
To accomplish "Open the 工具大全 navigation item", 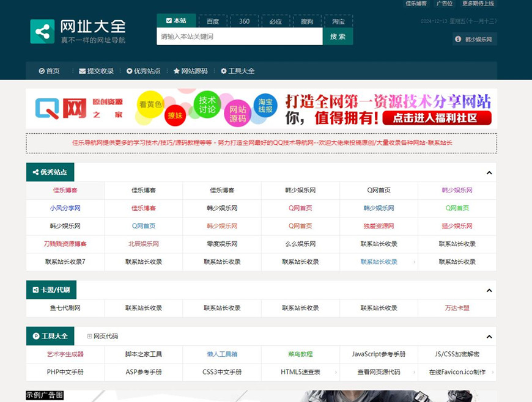I will click(x=237, y=71).
